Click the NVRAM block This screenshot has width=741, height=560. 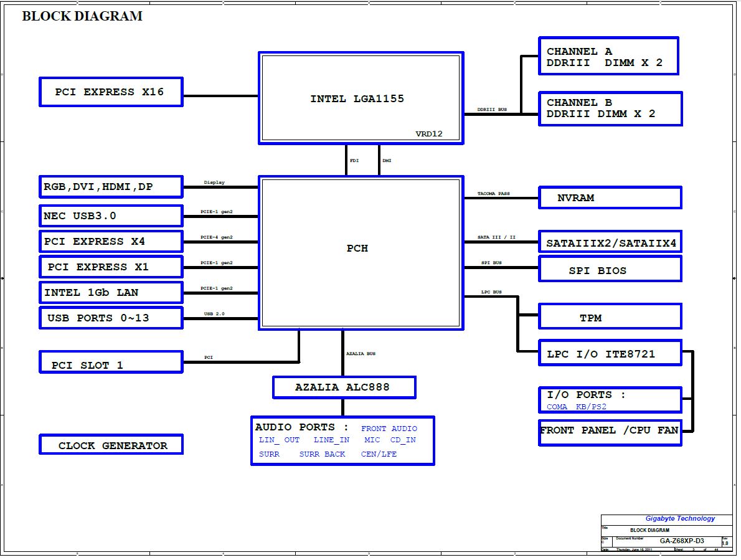tap(610, 198)
